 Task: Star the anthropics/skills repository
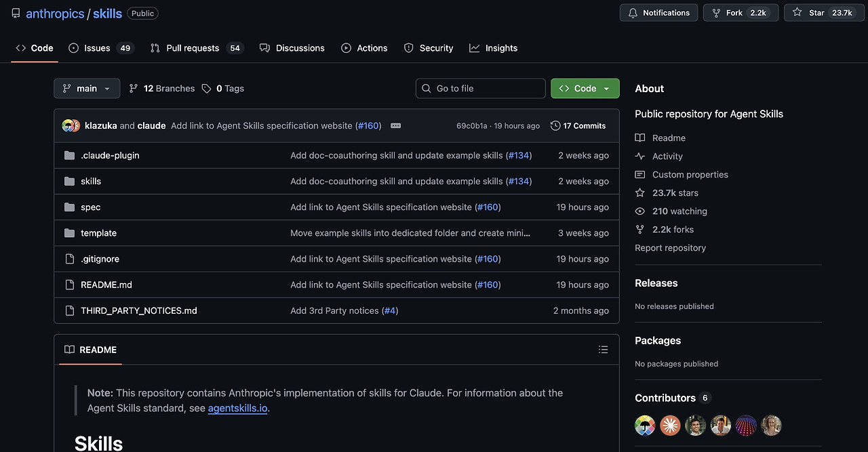[821, 13]
